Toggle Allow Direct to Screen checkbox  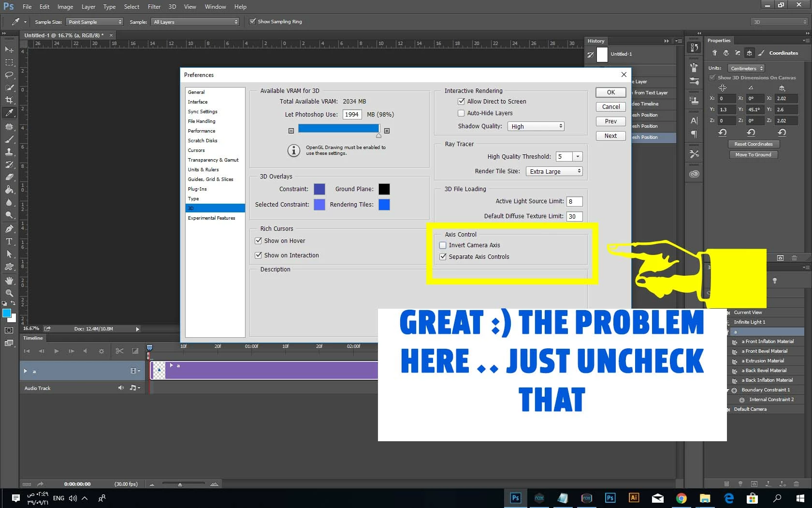coord(461,102)
